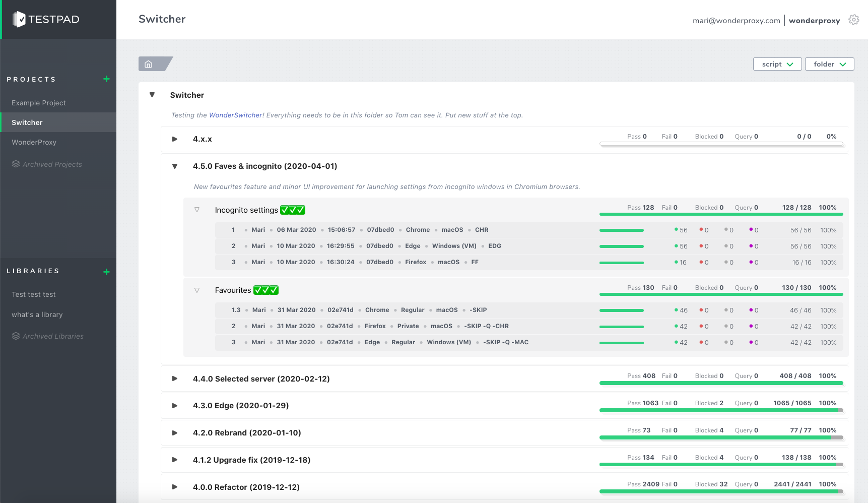The image size is (868, 503).
Task: Collapse Incognito settings script runs
Action: [x=197, y=210]
